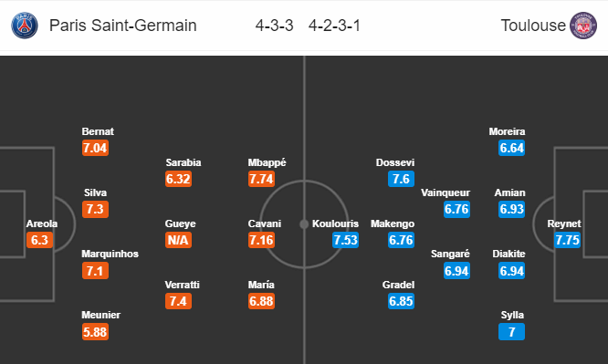The image size is (608, 364).
Task: Click Koulouris' 7.53 rating badge
Action: [x=345, y=240]
